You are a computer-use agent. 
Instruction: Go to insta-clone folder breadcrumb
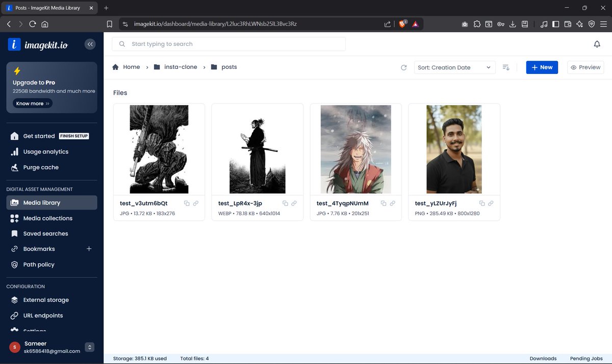(x=175, y=67)
